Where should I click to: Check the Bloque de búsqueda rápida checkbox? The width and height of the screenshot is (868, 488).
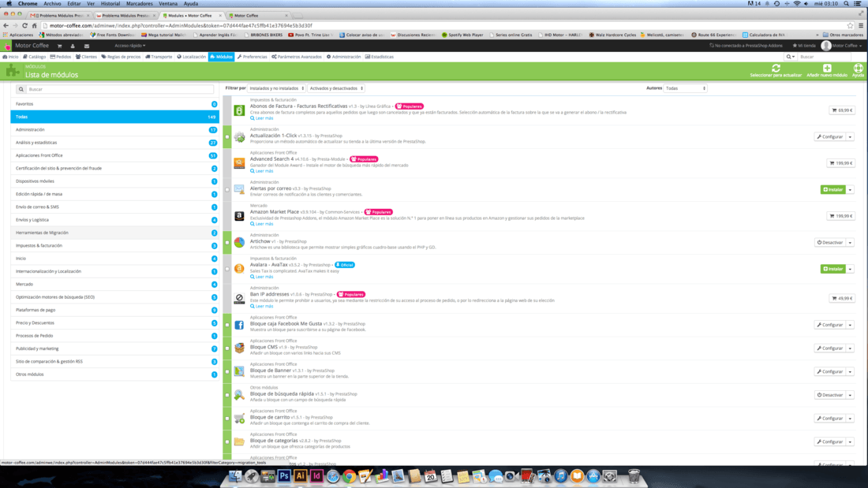[x=227, y=395]
